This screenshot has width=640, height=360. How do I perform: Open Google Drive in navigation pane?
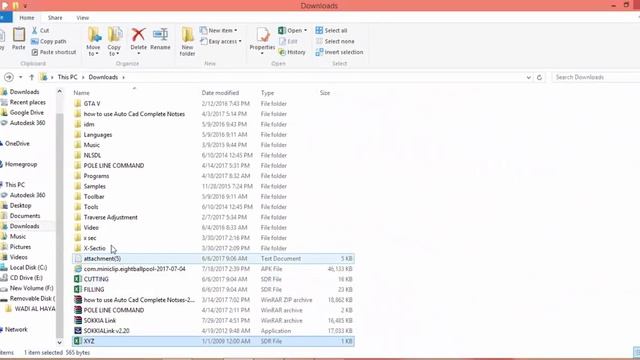[x=27, y=113]
